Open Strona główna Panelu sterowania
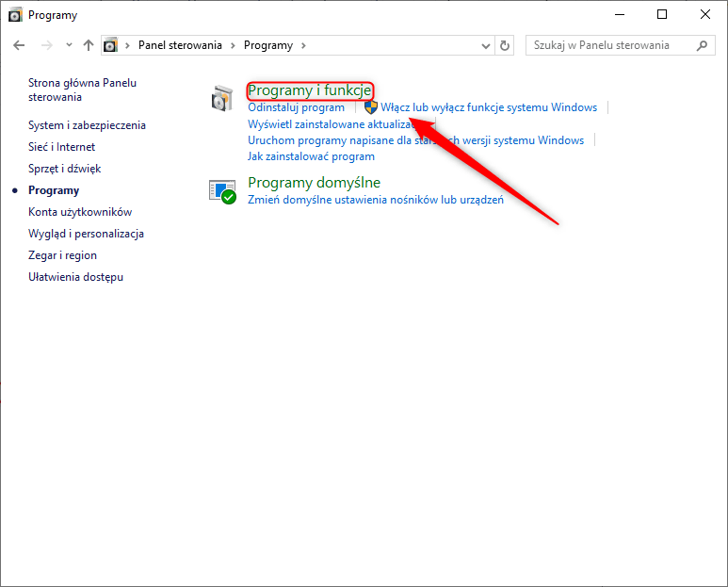 tap(82, 90)
